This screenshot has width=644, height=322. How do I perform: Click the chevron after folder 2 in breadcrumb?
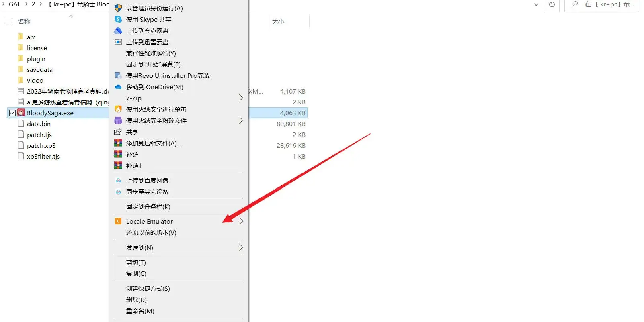coord(41,4)
